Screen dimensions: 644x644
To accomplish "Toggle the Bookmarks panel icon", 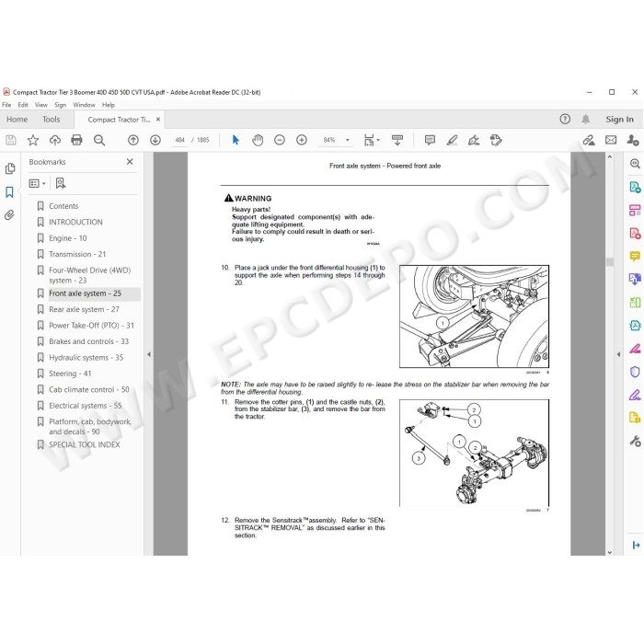I will click(x=9, y=191).
